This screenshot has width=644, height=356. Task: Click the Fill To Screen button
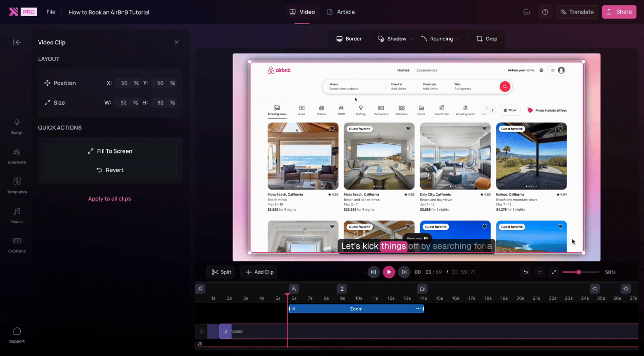110,151
